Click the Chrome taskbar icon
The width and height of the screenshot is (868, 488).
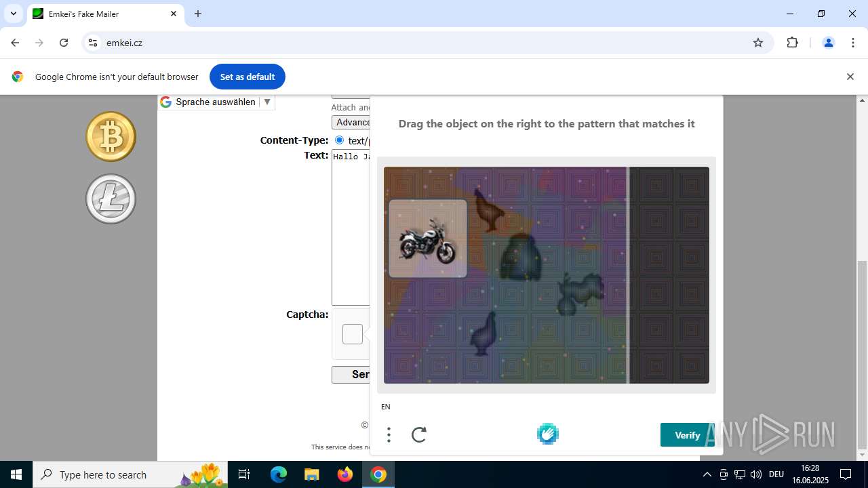pos(378,474)
